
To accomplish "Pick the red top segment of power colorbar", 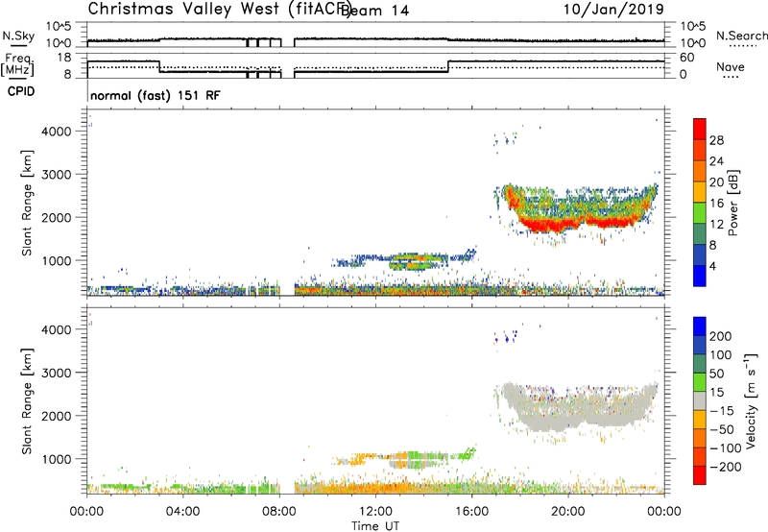I will 700,129.
